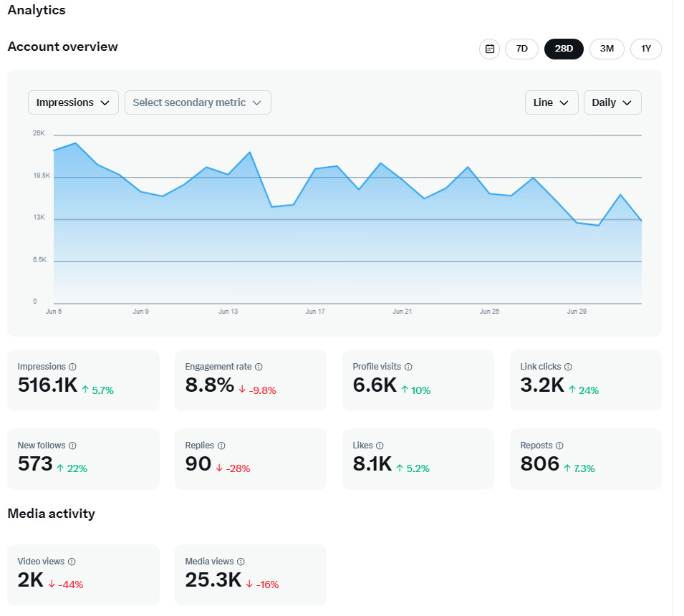Click info icon beside Profile visits
Viewport: 684px width, 616px height.
pos(408,367)
